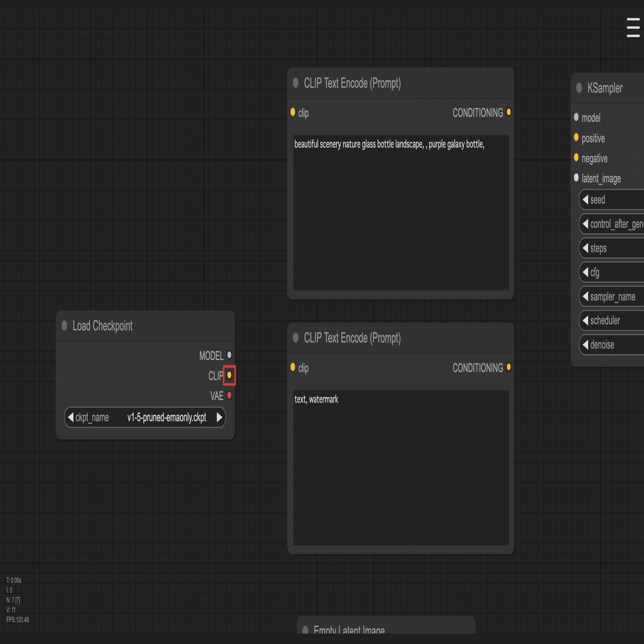Click CONDITIONING output on the watermark prompt node

pyautogui.click(x=509, y=367)
